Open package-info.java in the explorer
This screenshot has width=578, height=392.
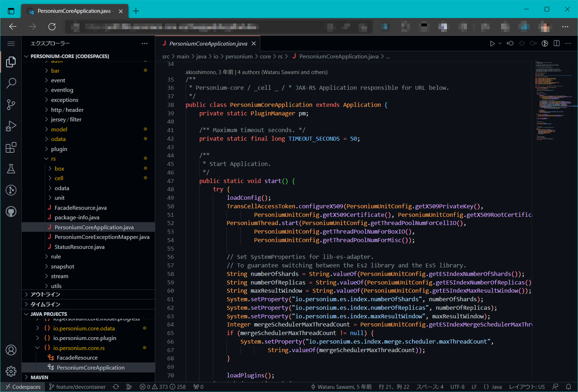pos(89,217)
